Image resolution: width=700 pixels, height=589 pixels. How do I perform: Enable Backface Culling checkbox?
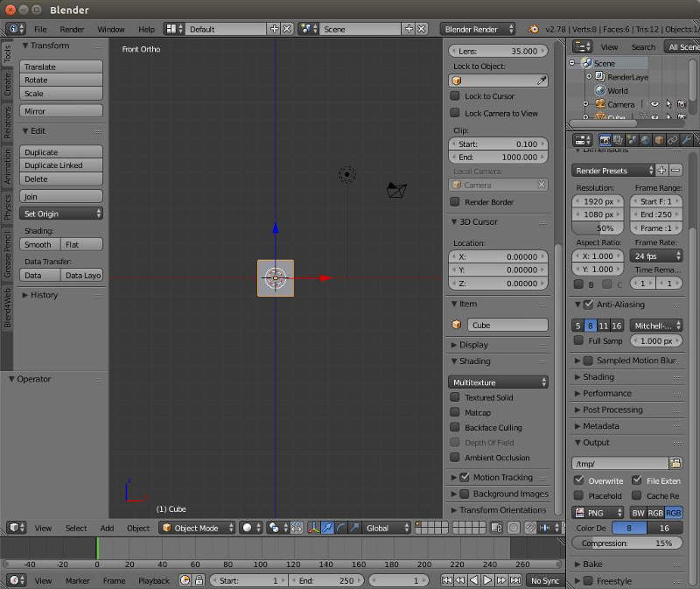[x=454, y=427]
